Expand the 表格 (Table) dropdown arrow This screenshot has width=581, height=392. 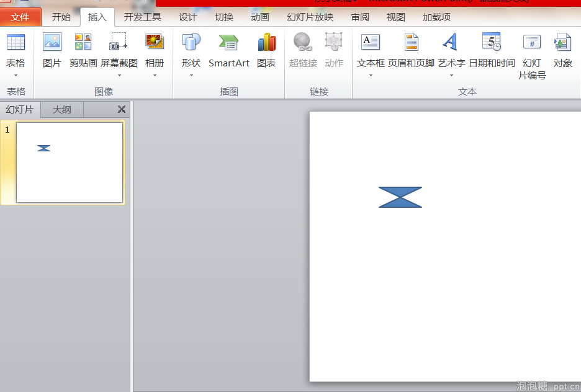coord(16,76)
